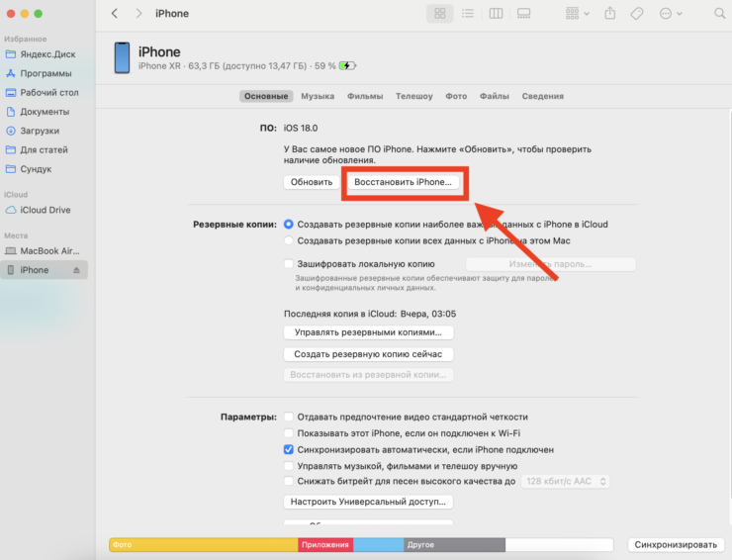732x560 pixels.
Task: Open Для статей folder in sidebar
Action: tap(37, 150)
